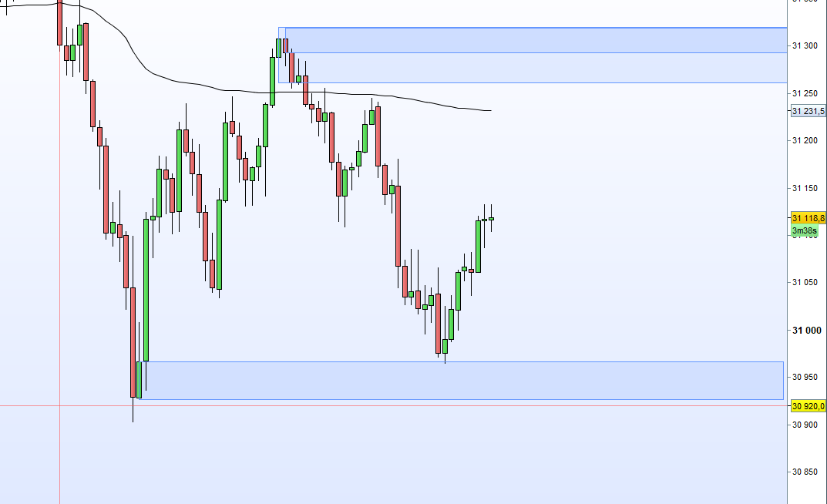Click the yellow 31 118,8 current price label
The width and height of the screenshot is (827, 504).
(808, 219)
